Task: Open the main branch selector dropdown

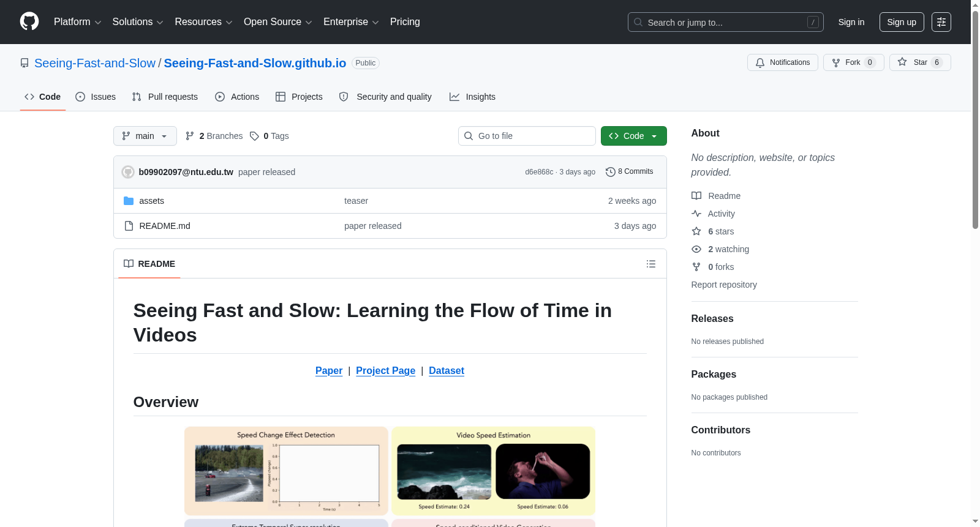Action: tap(145, 136)
